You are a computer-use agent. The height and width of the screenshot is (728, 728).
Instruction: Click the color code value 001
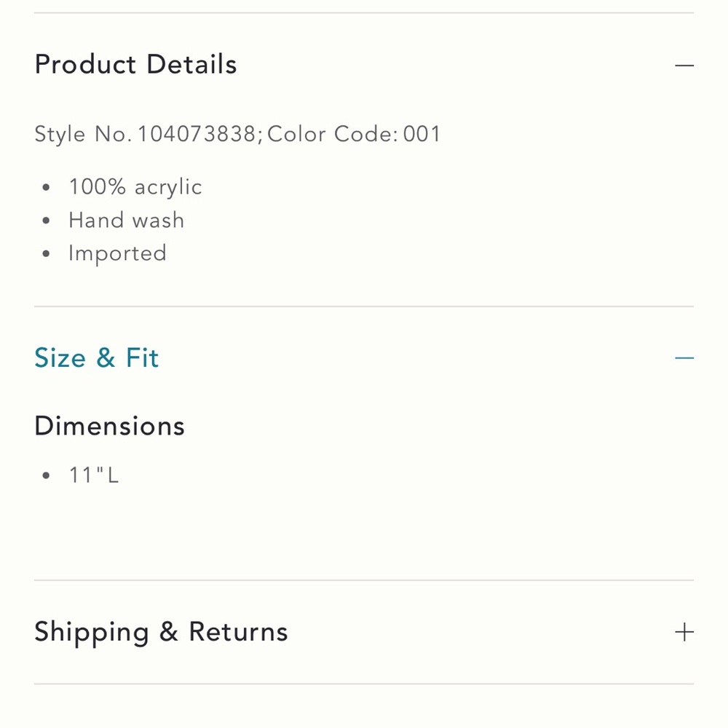(x=422, y=134)
